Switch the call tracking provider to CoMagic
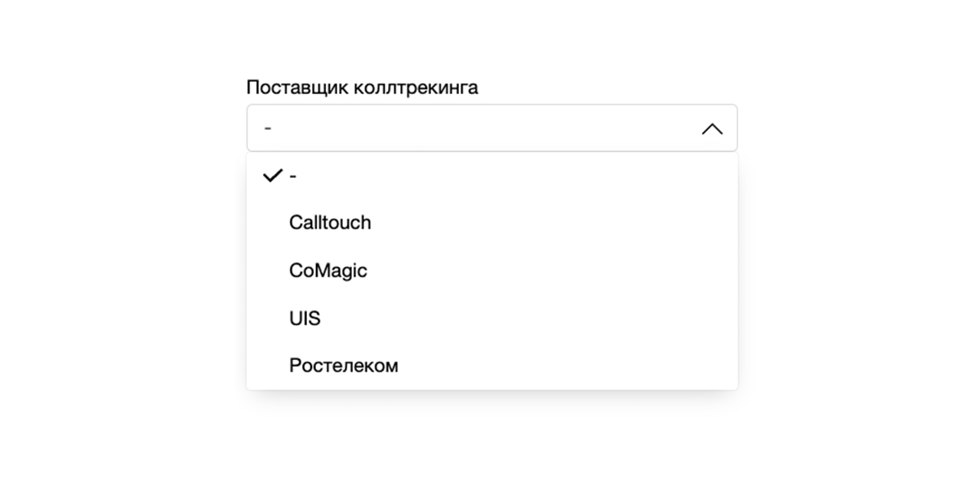 coord(328,270)
